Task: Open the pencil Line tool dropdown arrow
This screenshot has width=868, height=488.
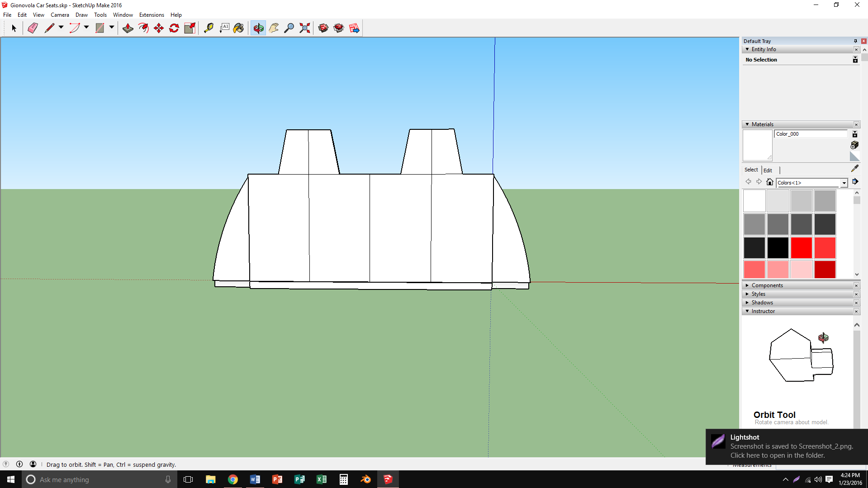Action: pyautogui.click(x=61, y=28)
